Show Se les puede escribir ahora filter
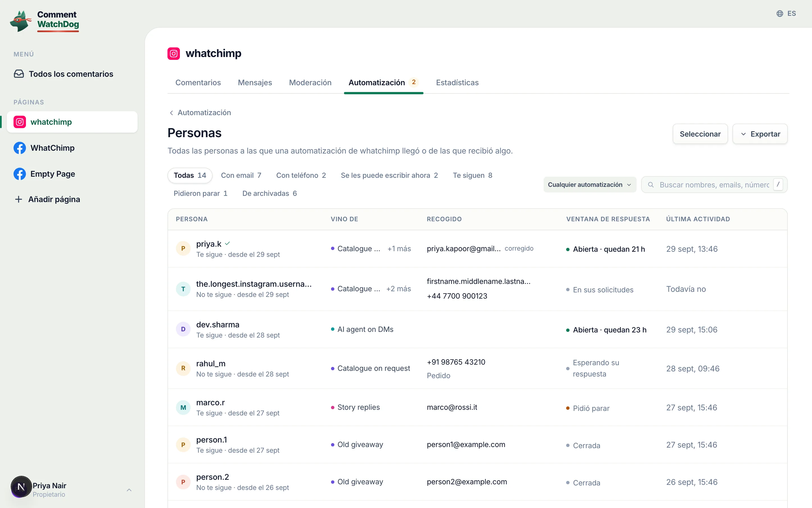 tap(389, 175)
